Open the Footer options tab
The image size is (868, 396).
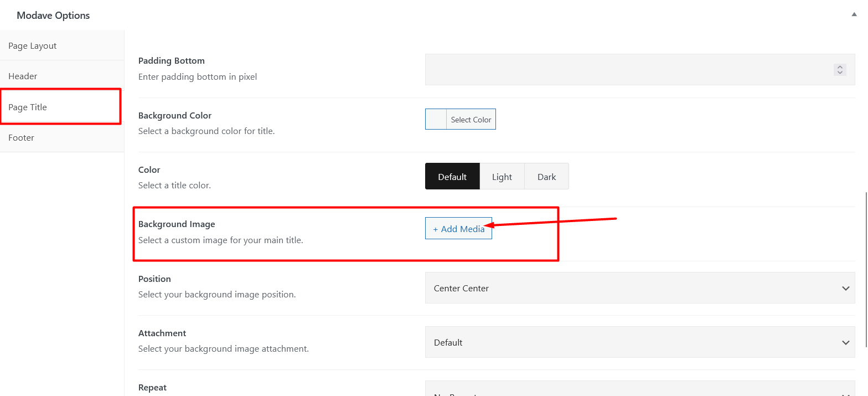coord(22,138)
